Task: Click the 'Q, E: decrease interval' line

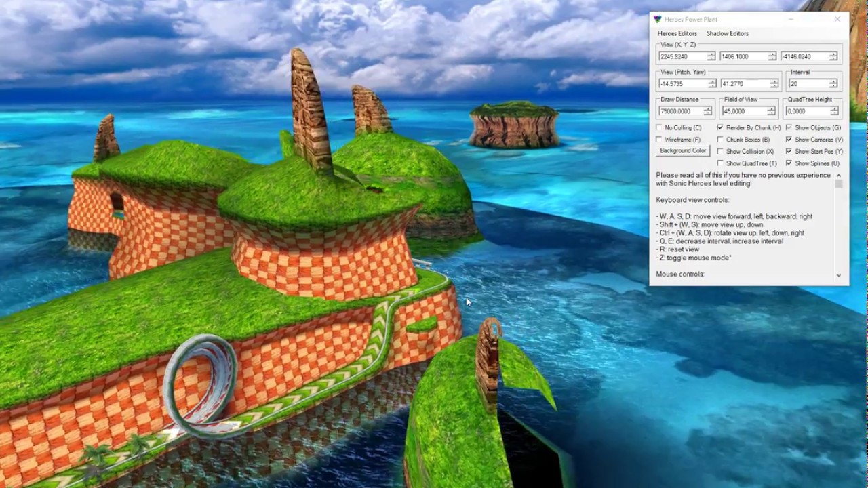Action: pos(719,241)
